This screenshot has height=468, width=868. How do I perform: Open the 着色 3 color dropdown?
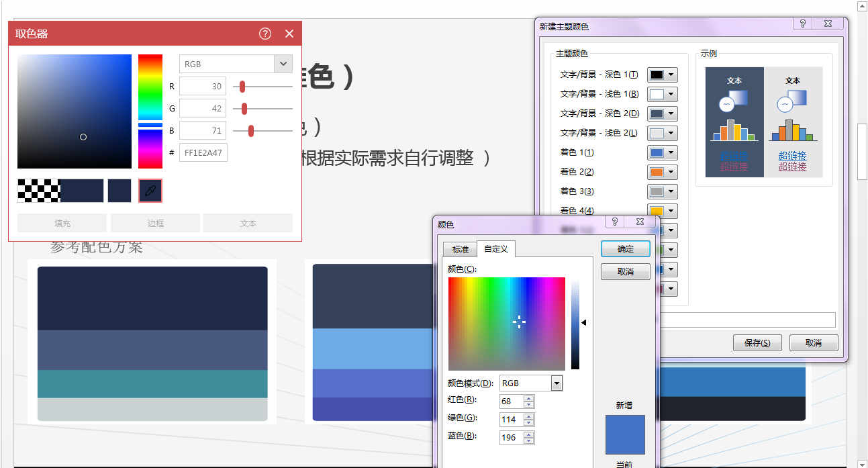(x=663, y=191)
